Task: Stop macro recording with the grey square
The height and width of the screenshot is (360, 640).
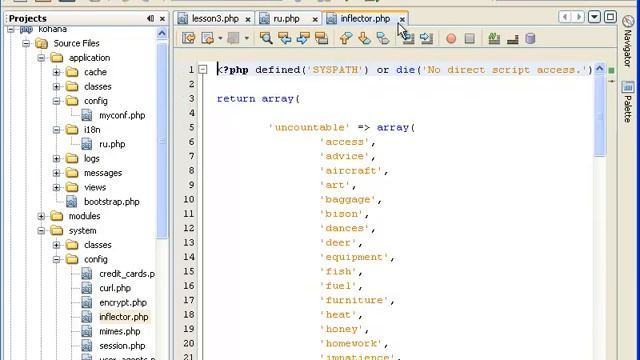Action: point(469,38)
